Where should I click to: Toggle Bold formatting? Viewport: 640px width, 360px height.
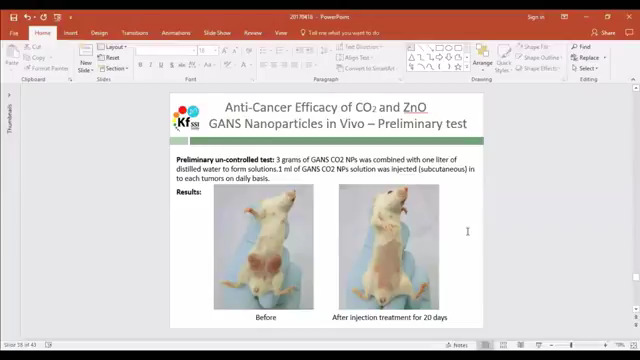pos(140,65)
